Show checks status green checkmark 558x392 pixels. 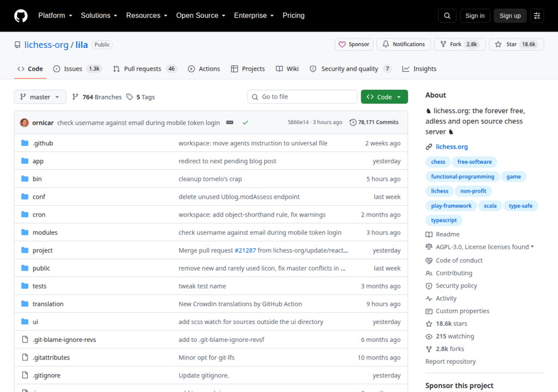(245, 122)
